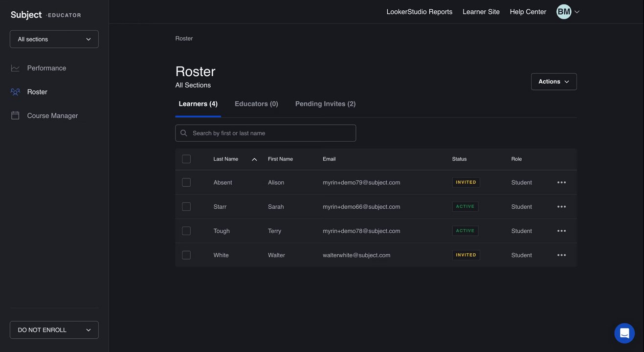644x352 pixels.
Task: Go to the Help Center link
Action: (x=528, y=12)
